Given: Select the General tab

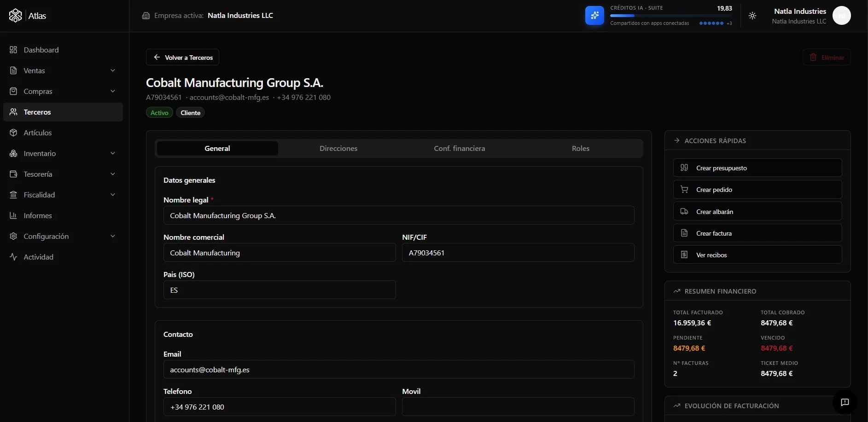Looking at the screenshot, I should [x=217, y=149].
